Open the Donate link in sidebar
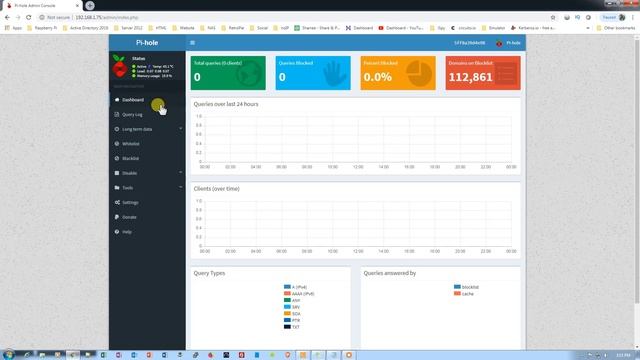 click(147, 217)
